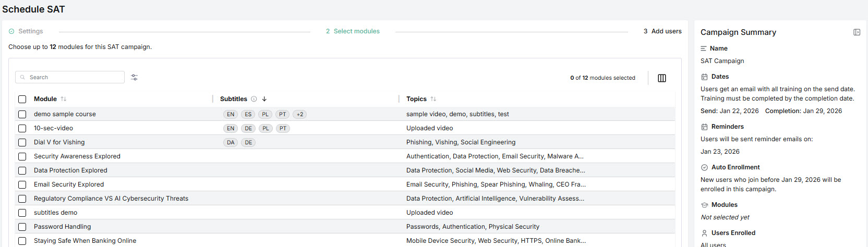Enable the Email Security Explored module
This screenshot has width=868, height=247.
22,184
